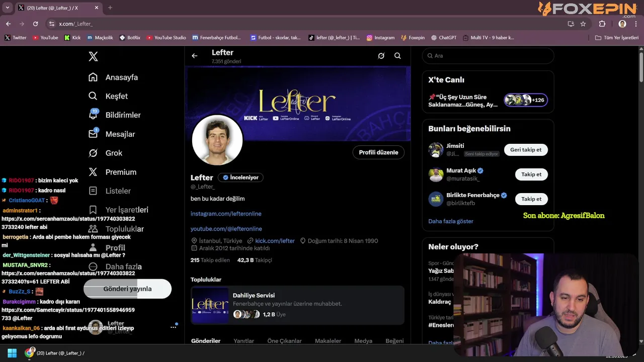Screen dimensions: 644x362
Task: Open kick.com/lefter link
Action: [275, 241]
